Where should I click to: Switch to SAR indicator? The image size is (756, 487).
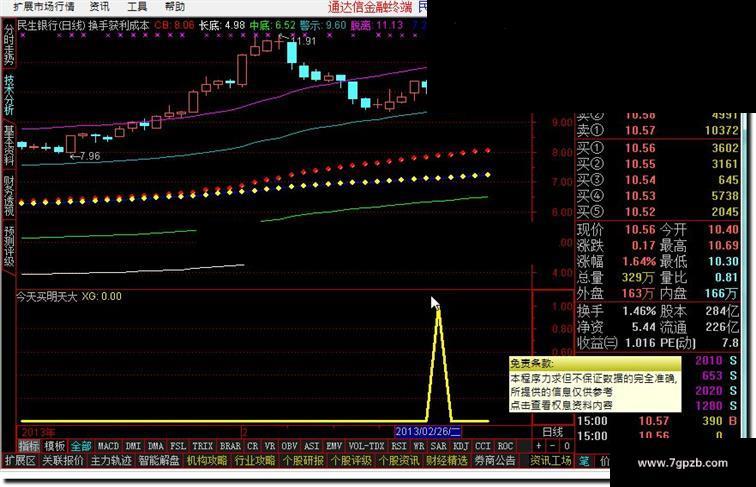click(438, 446)
